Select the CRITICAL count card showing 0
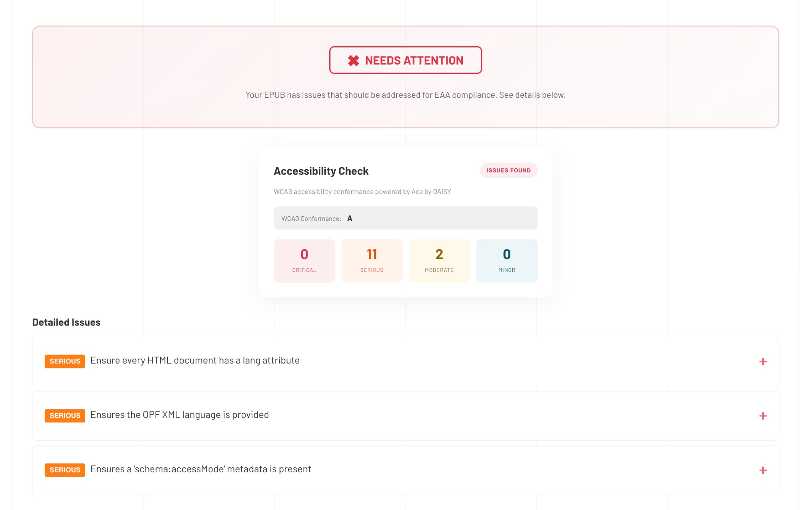This screenshot has width=812, height=510. (304, 260)
